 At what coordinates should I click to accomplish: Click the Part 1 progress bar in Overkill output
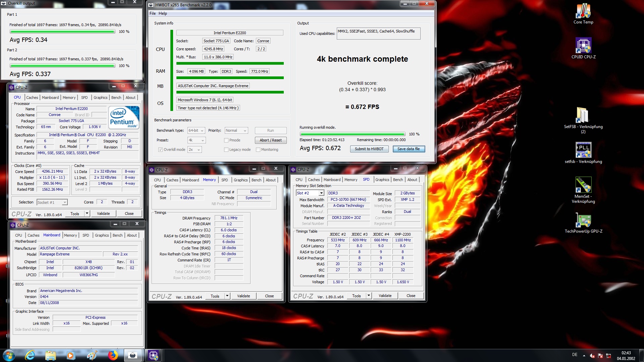(x=62, y=32)
